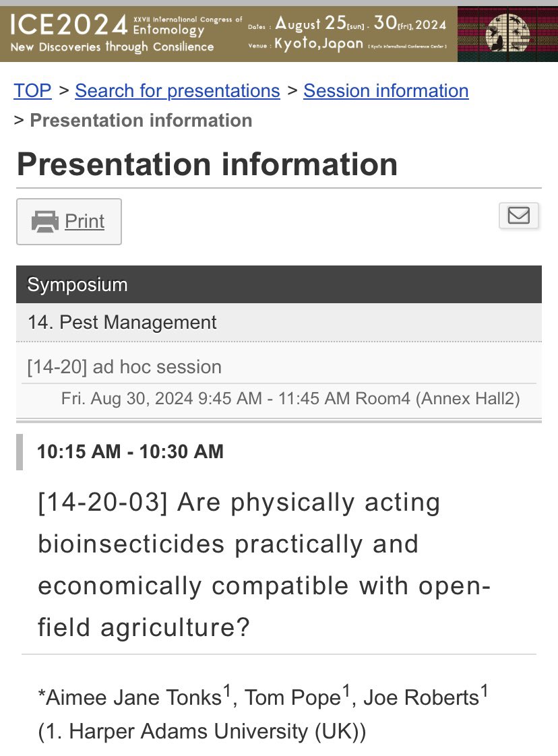Click the Print text link
This screenshot has width=558, height=756.
pyautogui.click(x=84, y=221)
